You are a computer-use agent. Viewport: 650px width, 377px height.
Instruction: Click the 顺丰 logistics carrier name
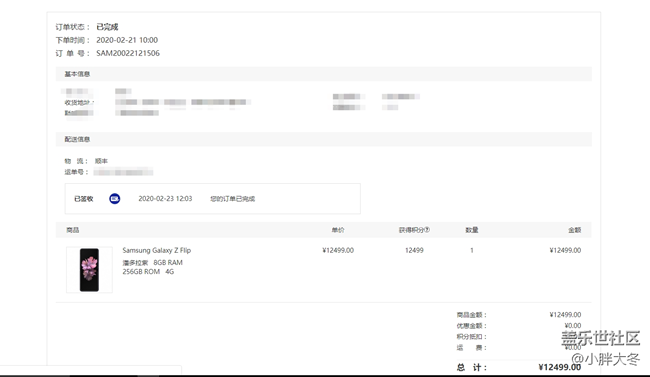101,161
